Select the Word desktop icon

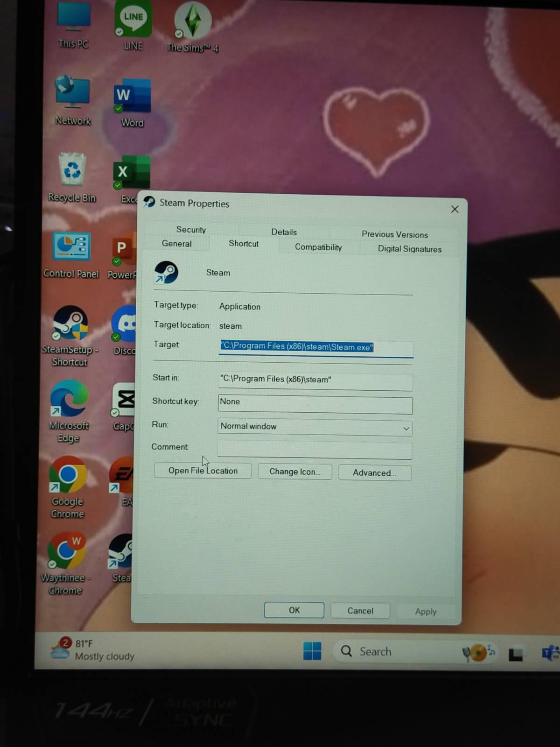pos(132,103)
